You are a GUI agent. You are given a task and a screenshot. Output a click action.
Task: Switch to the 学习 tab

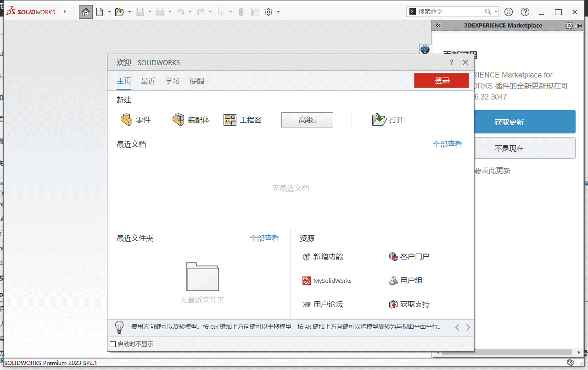tap(172, 81)
